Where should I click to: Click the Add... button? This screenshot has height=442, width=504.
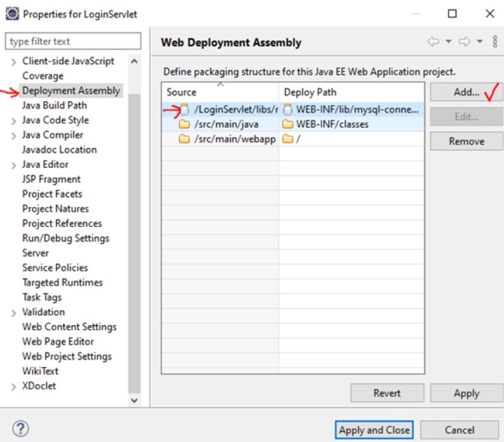pos(466,92)
